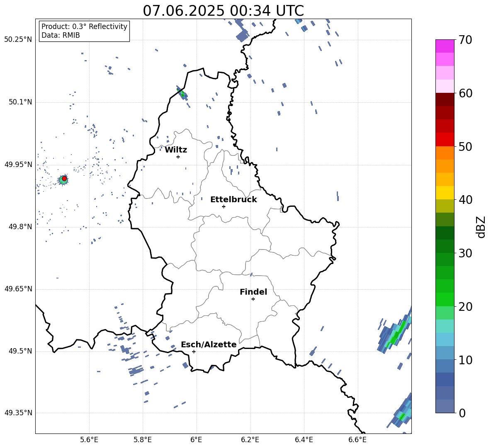Click the 6.2°E longitude label
This screenshot has height=448, width=491.
[250, 440]
